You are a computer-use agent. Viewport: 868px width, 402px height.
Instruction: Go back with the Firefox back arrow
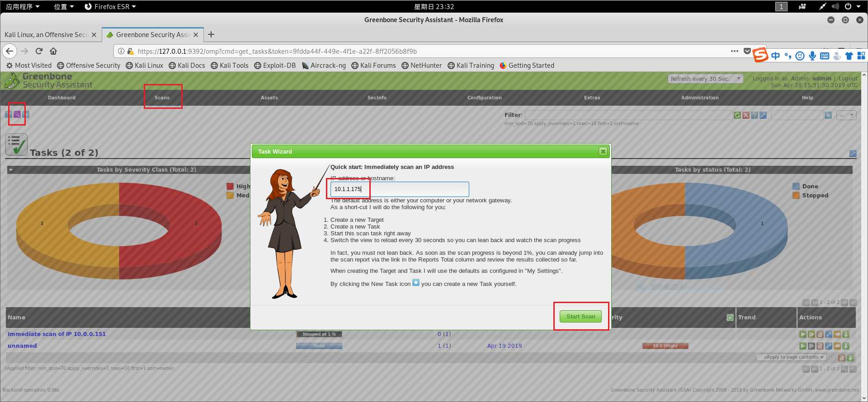point(10,51)
